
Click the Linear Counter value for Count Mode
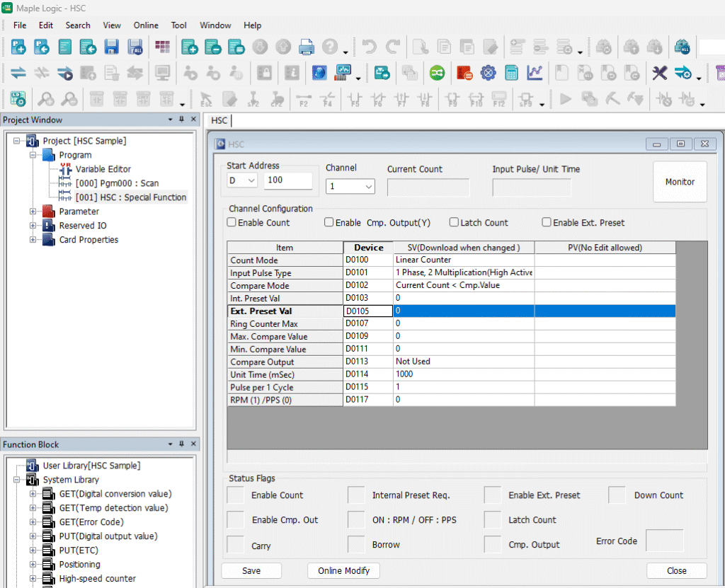point(464,260)
